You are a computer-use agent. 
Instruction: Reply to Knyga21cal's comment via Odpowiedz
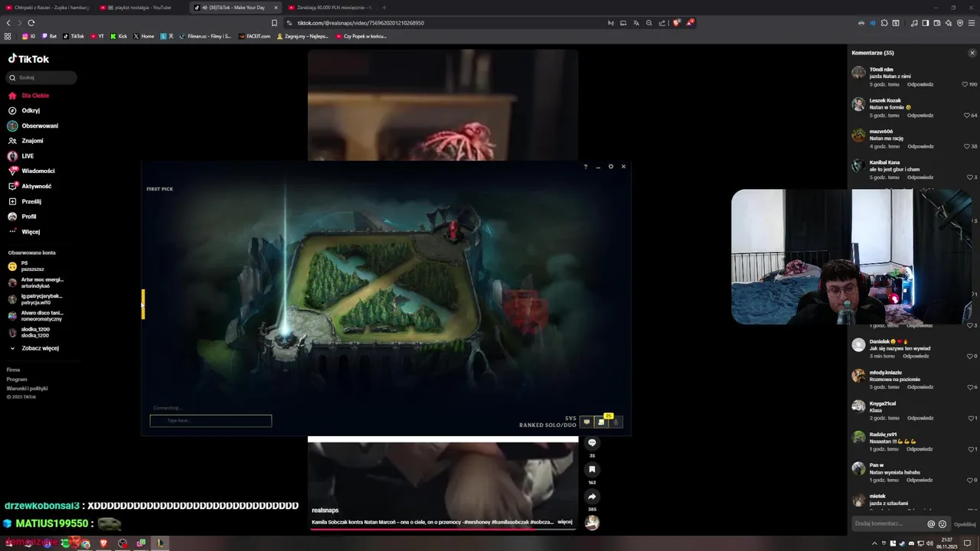(920, 418)
